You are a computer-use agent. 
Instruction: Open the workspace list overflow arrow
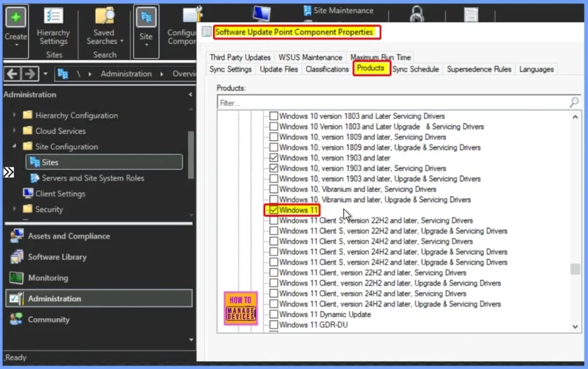(x=191, y=340)
